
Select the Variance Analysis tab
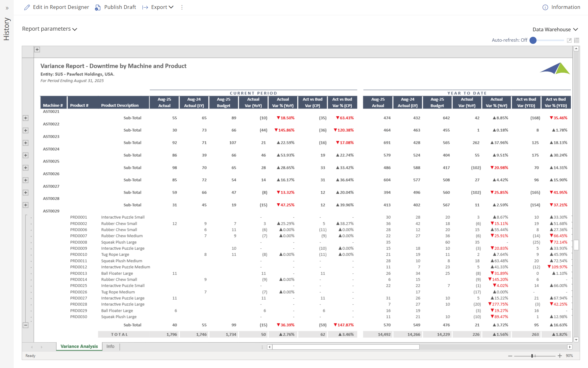point(79,346)
